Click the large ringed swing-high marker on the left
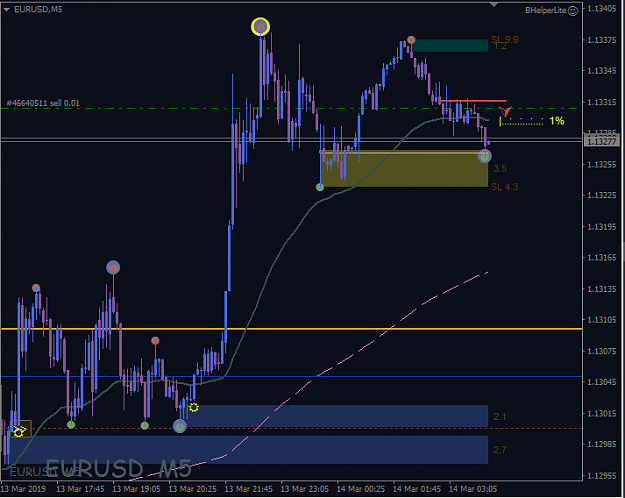This screenshot has width=625, height=498. [113, 268]
